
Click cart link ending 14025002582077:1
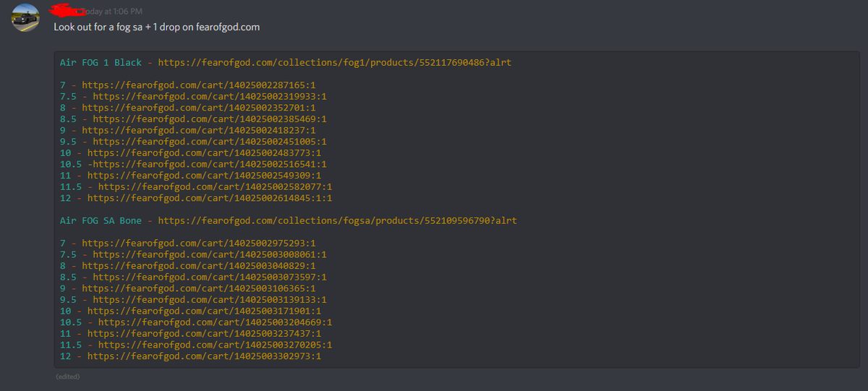pos(216,186)
